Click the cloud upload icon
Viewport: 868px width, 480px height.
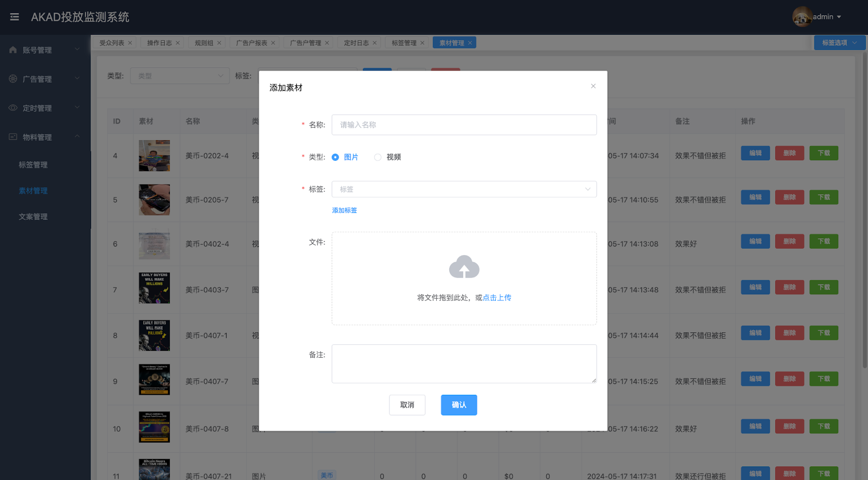click(x=464, y=267)
